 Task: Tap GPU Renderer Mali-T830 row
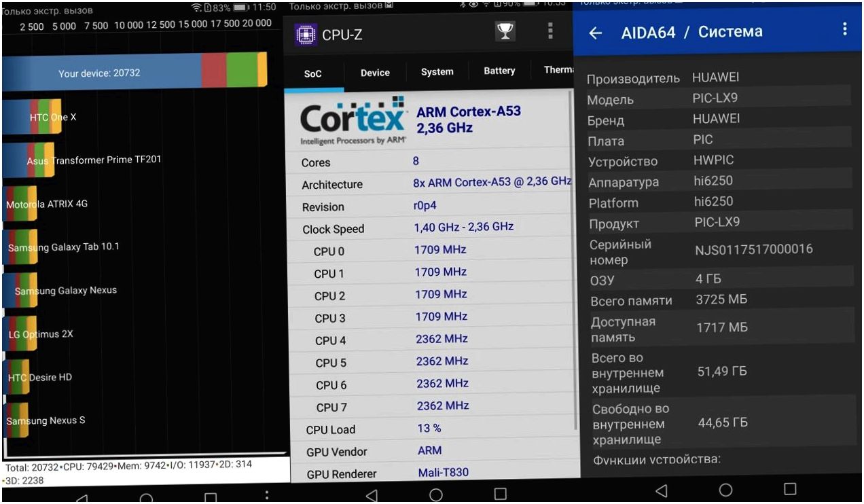tap(433, 473)
